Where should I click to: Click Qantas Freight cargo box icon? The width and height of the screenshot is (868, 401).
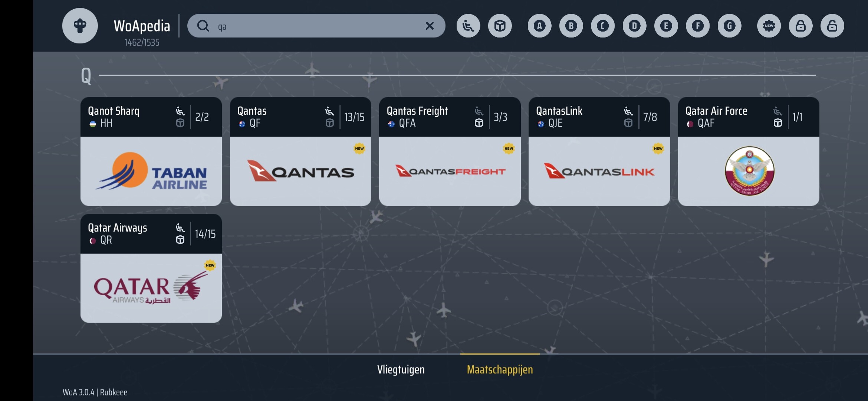pyautogui.click(x=479, y=123)
